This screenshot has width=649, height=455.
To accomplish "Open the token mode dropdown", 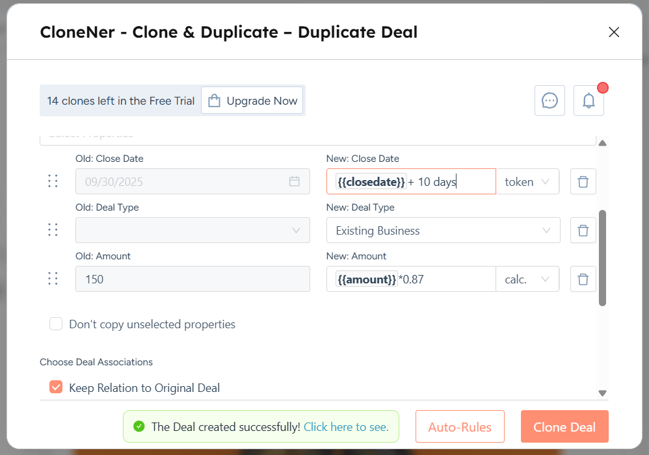I will [527, 182].
